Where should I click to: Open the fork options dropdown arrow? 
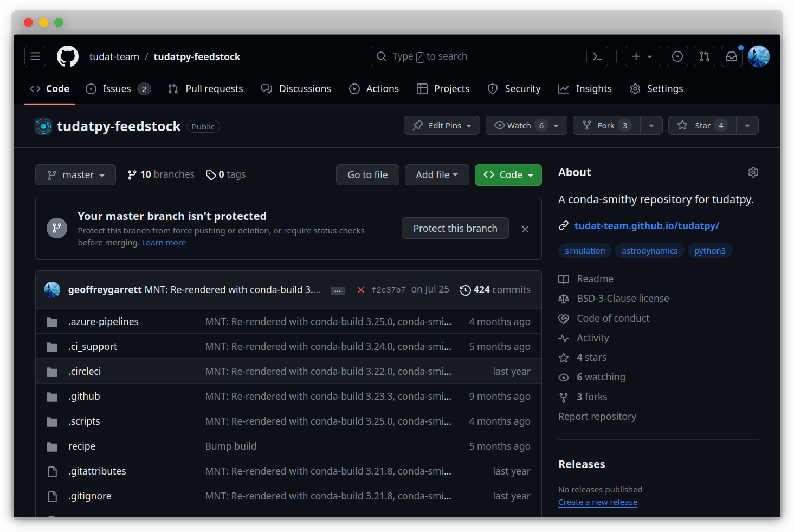[x=651, y=126]
